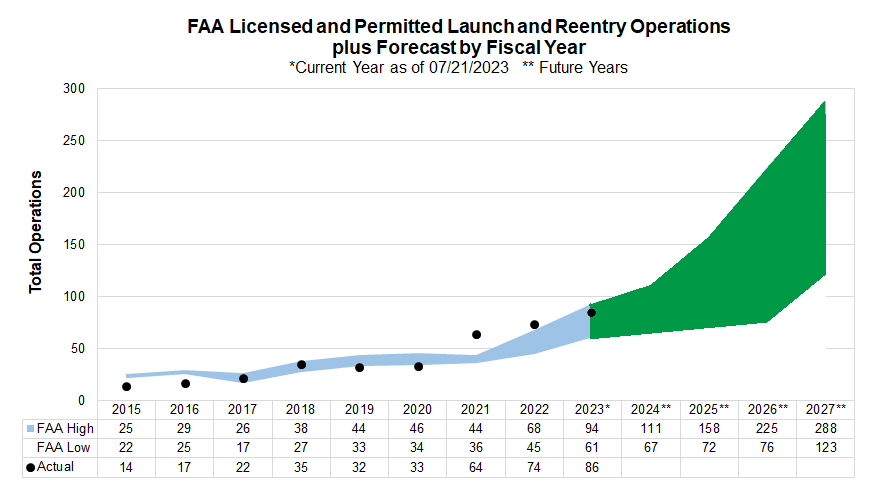Click the '2016' year column header
The width and height of the screenshot is (892, 490).
(x=184, y=410)
